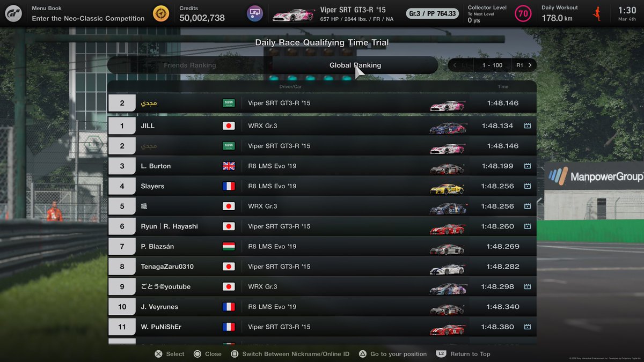Click Go to your position label
This screenshot has width=644, height=362.
click(398, 354)
